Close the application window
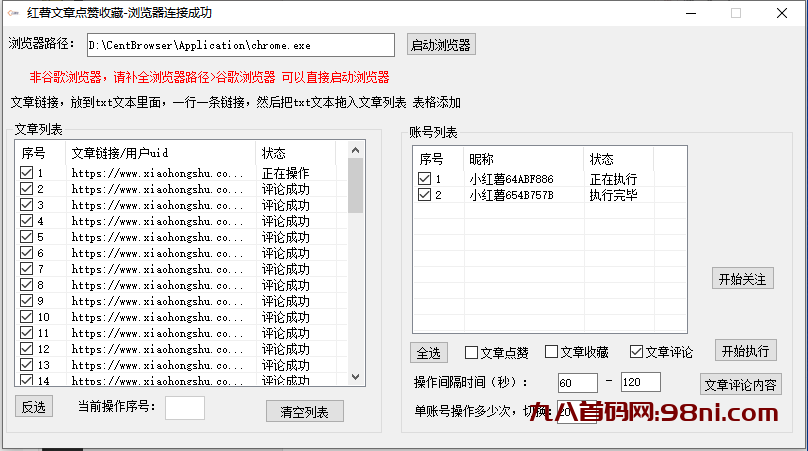808x451 pixels. (x=782, y=13)
